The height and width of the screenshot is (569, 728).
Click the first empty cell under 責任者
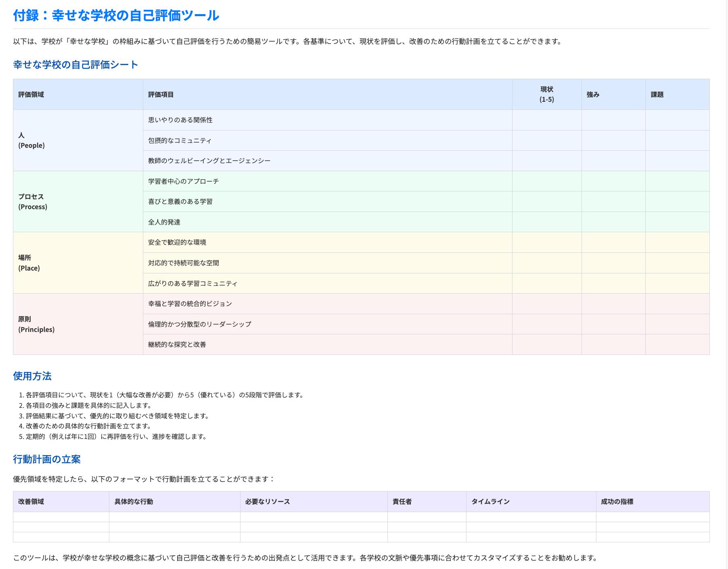pyautogui.click(x=427, y=517)
